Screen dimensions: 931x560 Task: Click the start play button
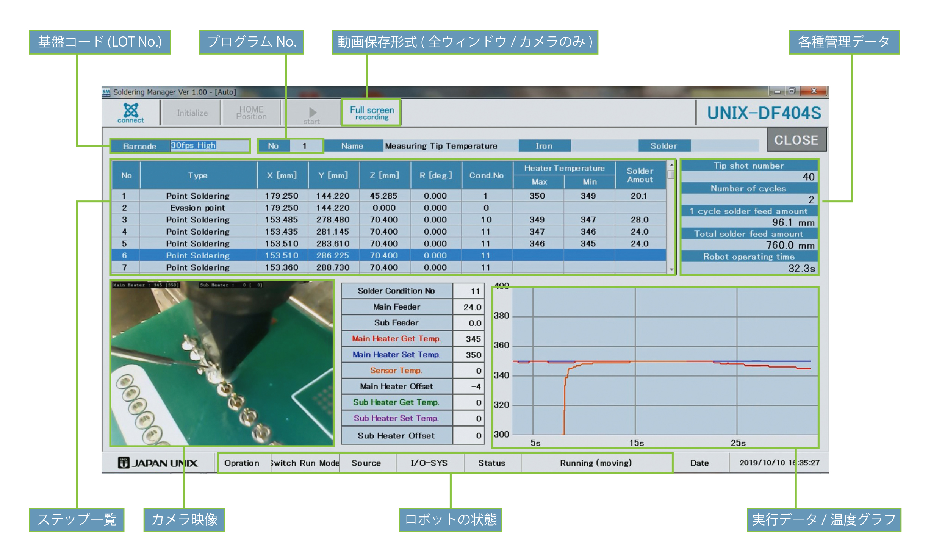tap(312, 113)
